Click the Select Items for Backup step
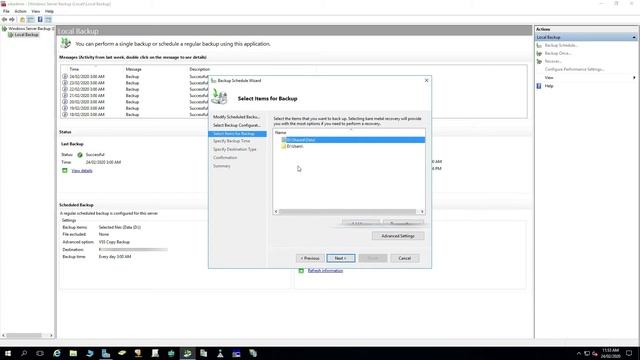640x360 pixels. tap(237, 134)
